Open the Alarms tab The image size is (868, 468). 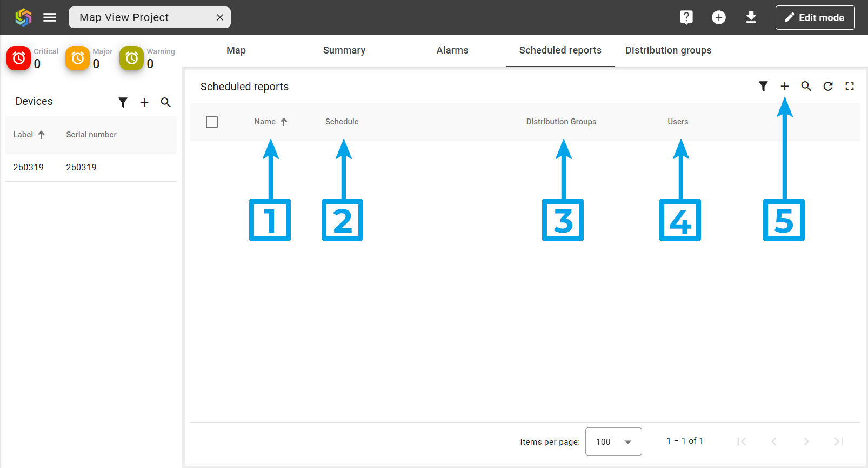point(452,50)
